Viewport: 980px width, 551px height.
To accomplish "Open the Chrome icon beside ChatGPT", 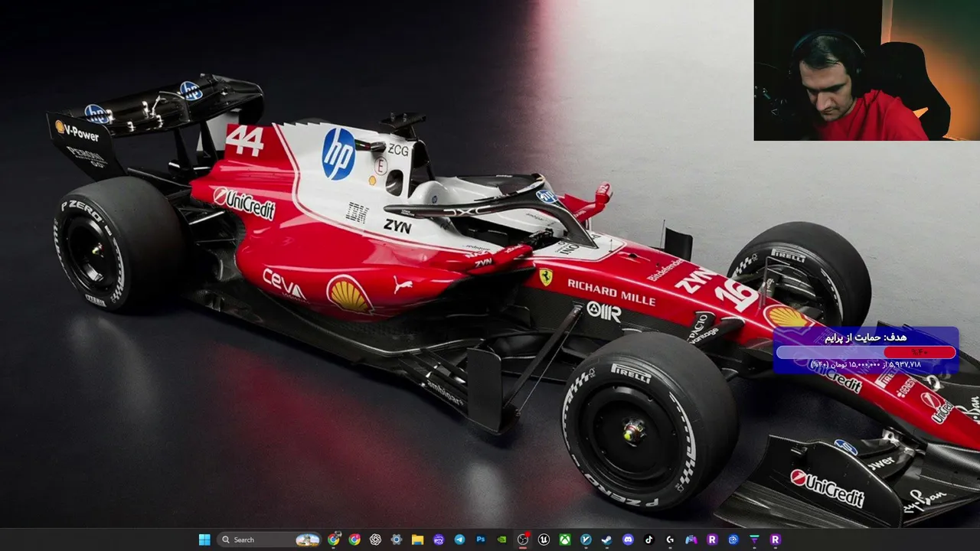I will [x=354, y=540].
